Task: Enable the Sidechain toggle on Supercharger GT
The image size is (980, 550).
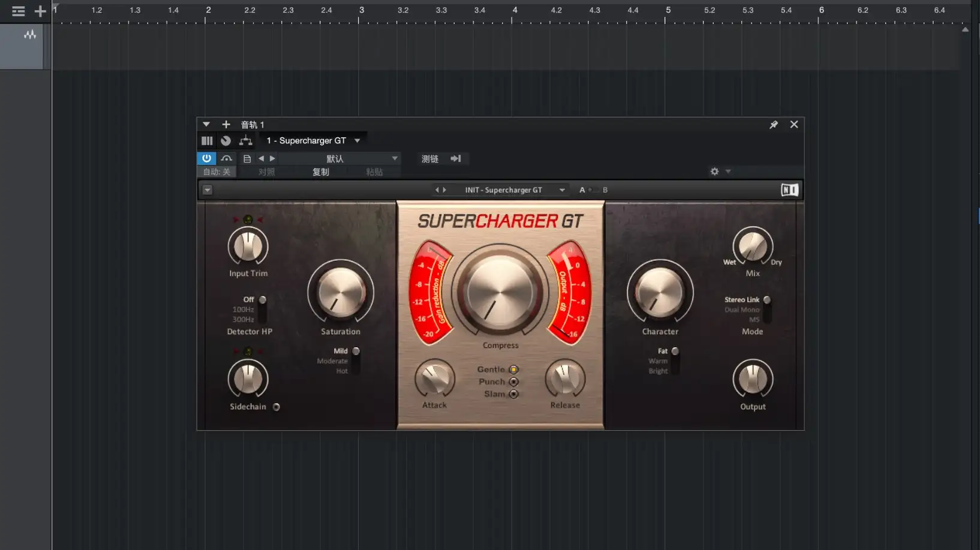Action: 276,407
